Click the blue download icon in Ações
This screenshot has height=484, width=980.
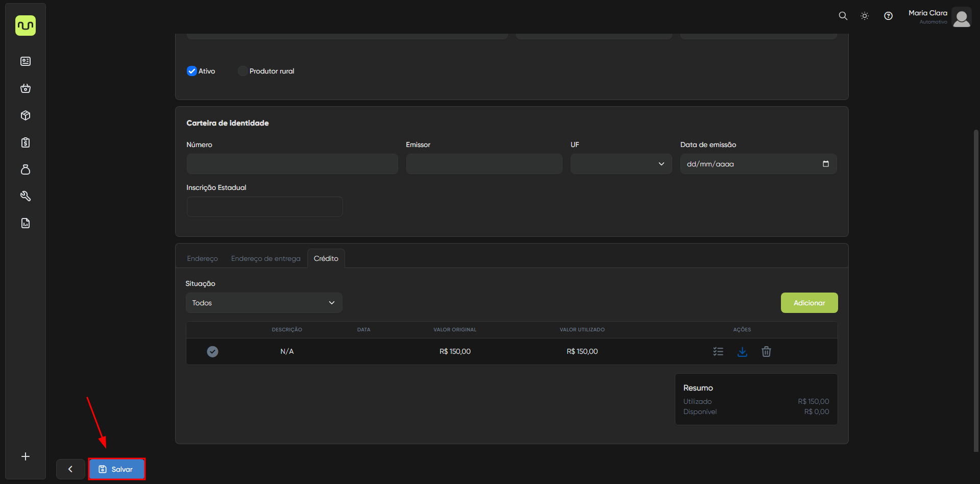pos(742,351)
